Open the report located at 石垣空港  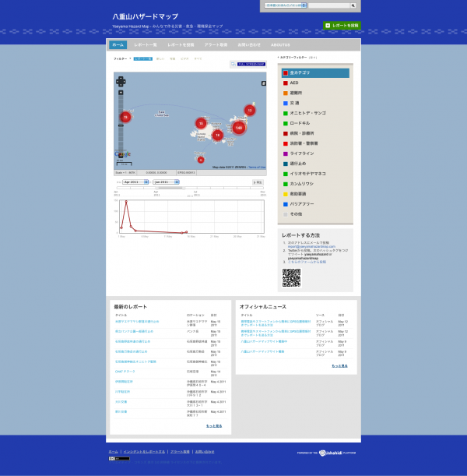tap(125, 372)
